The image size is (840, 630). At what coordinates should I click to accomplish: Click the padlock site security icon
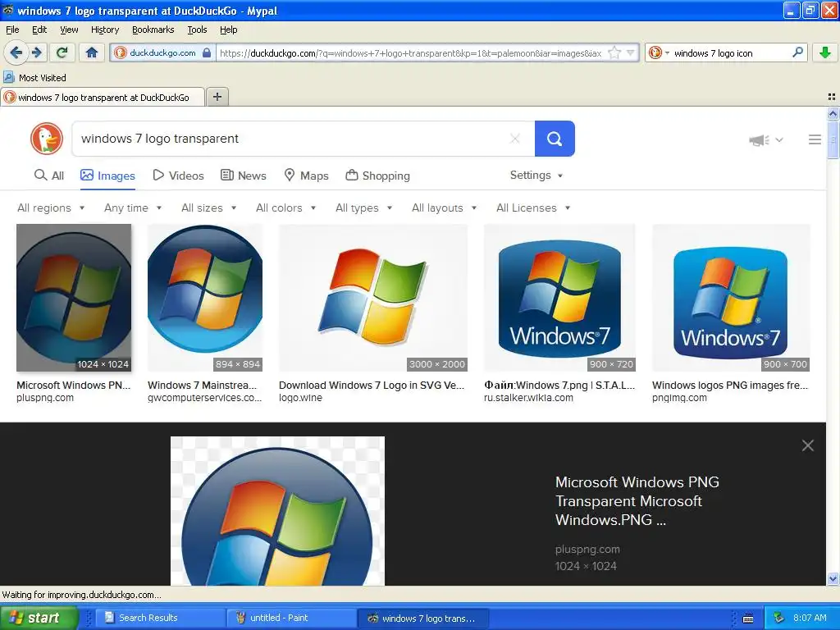point(207,52)
